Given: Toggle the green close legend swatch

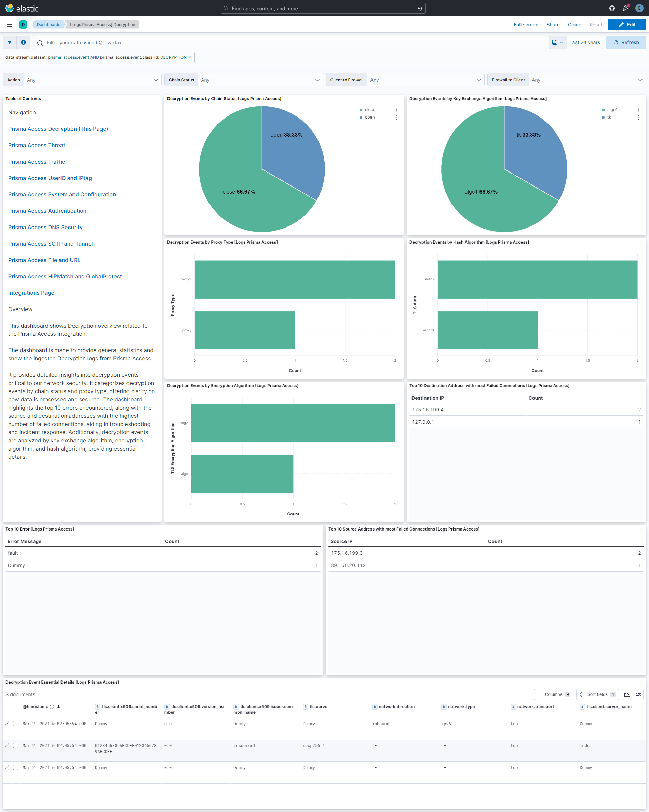Looking at the screenshot, I should coord(361,110).
